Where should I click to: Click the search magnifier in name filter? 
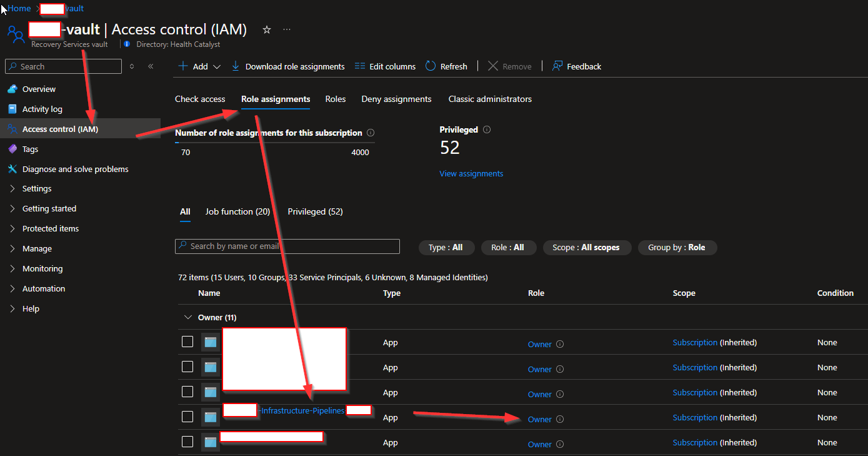click(x=182, y=246)
